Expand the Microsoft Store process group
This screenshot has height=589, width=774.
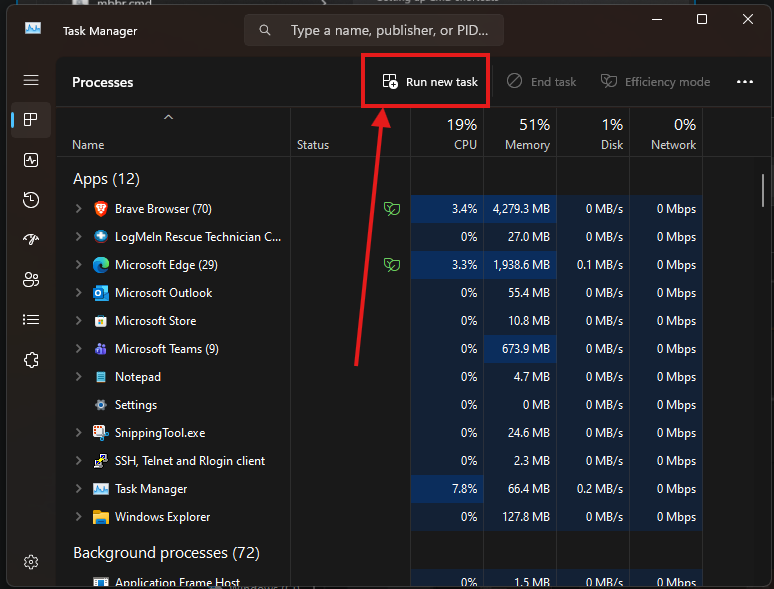click(x=78, y=321)
